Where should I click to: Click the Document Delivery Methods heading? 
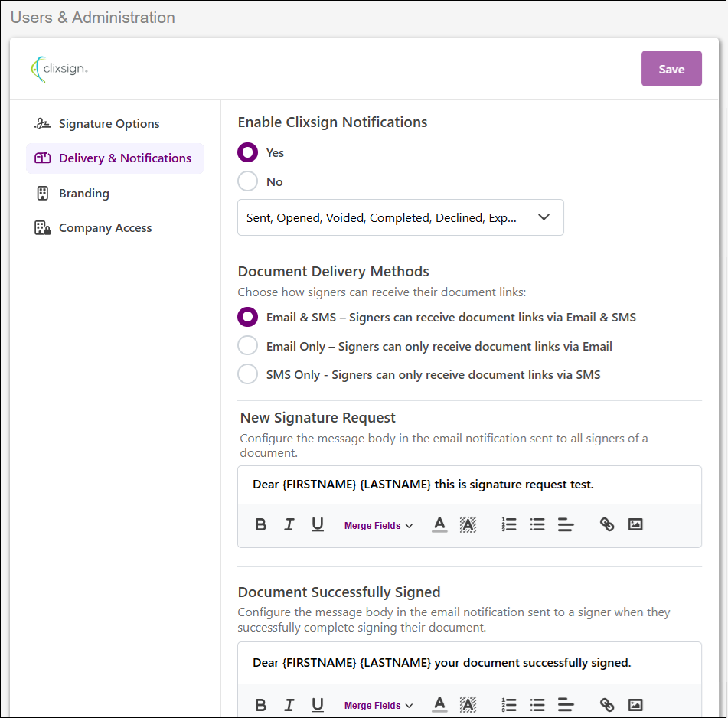pos(333,272)
